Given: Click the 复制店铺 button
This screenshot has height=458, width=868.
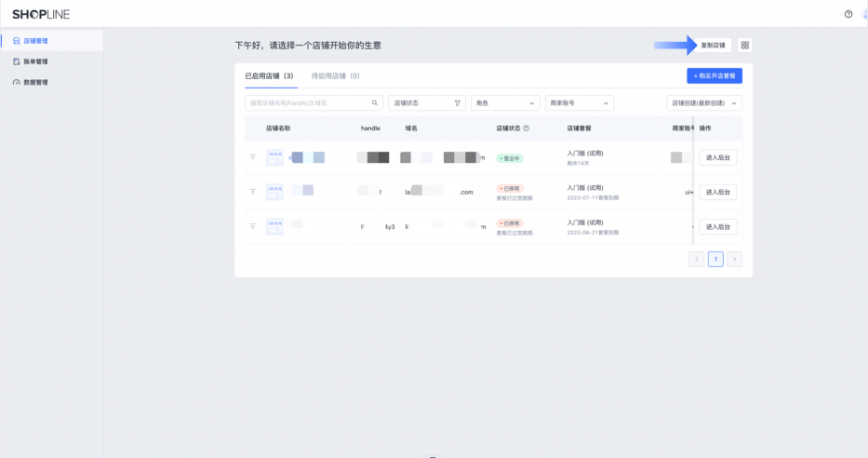Looking at the screenshot, I should (x=714, y=45).
